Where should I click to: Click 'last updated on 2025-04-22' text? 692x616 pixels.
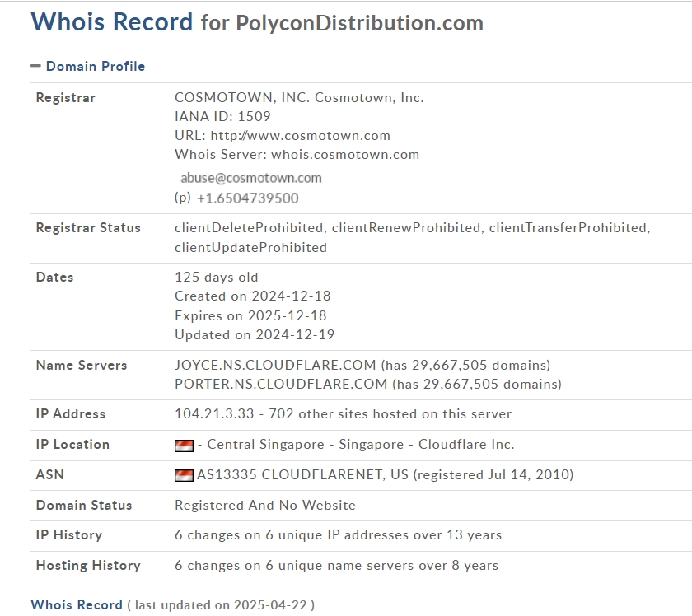tap(221, 605)
